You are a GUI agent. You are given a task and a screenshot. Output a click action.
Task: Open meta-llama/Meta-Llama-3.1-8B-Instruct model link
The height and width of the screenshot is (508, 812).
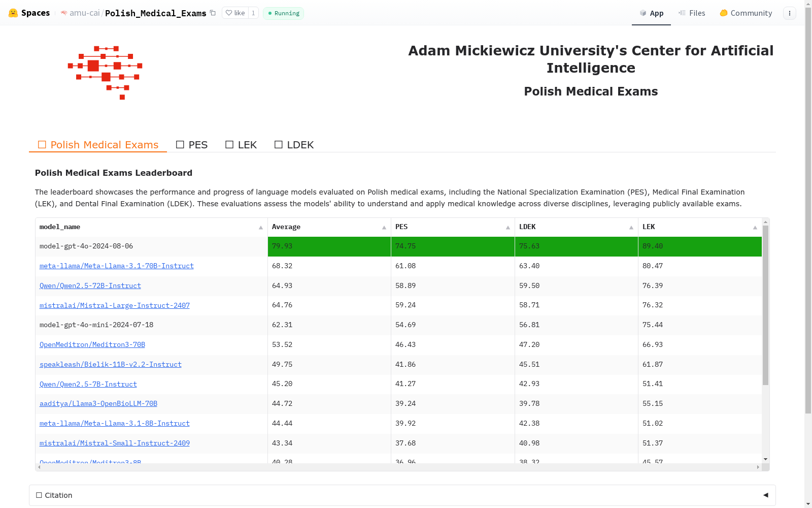(x=115, y=423)
